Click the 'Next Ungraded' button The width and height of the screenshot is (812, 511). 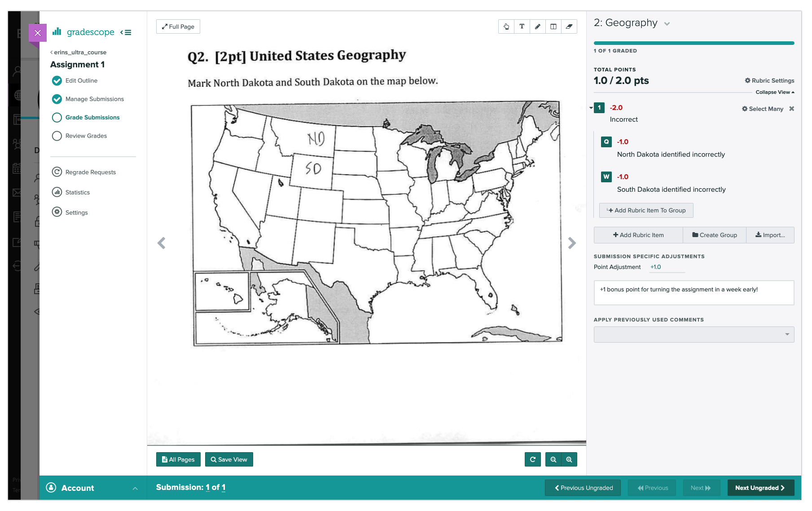tap(760, 488)
